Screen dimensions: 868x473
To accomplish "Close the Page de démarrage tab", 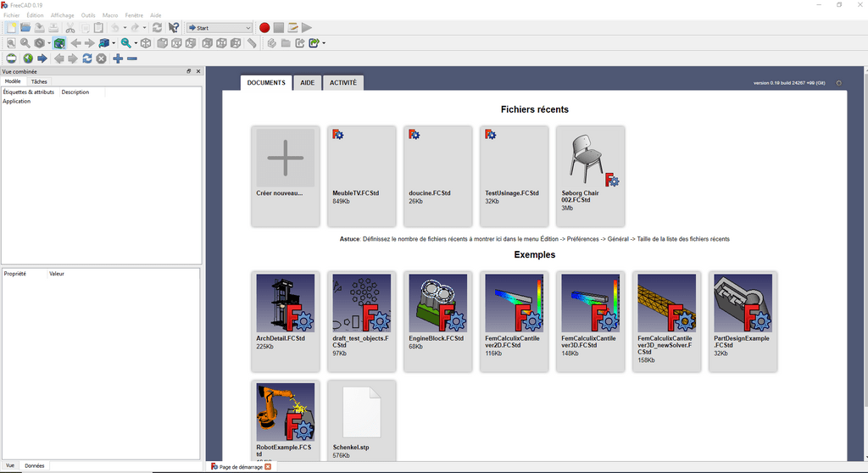I will point(268,467).
